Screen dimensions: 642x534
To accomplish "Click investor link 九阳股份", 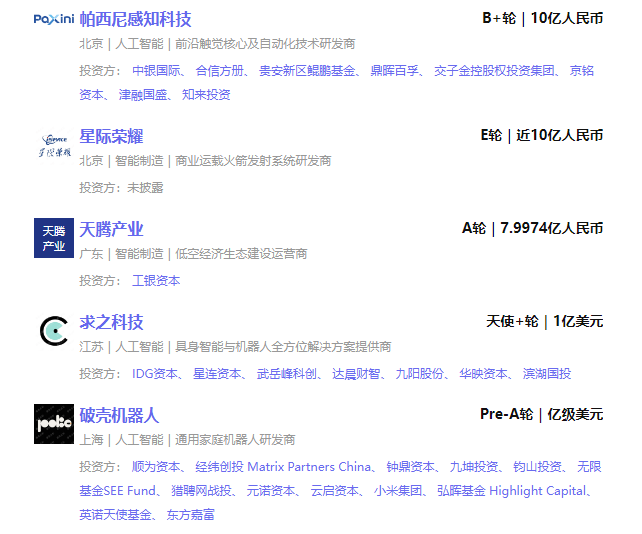I will [420, 374].
